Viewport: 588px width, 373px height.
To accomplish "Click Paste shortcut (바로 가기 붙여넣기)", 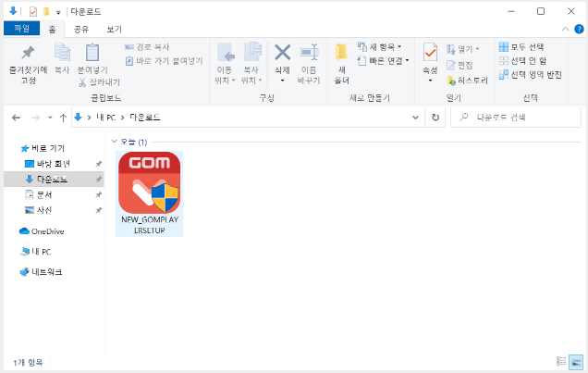I will 164,61.
